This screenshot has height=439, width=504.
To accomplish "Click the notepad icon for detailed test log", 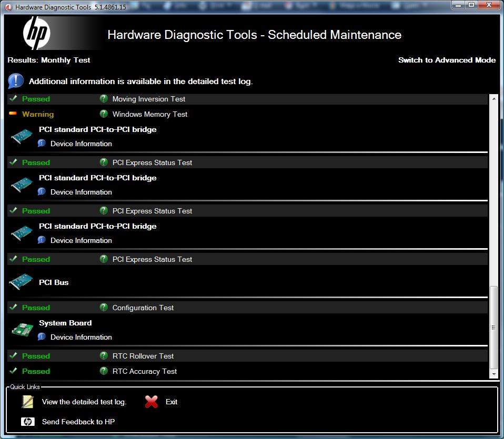I will [x=27, y=402].
